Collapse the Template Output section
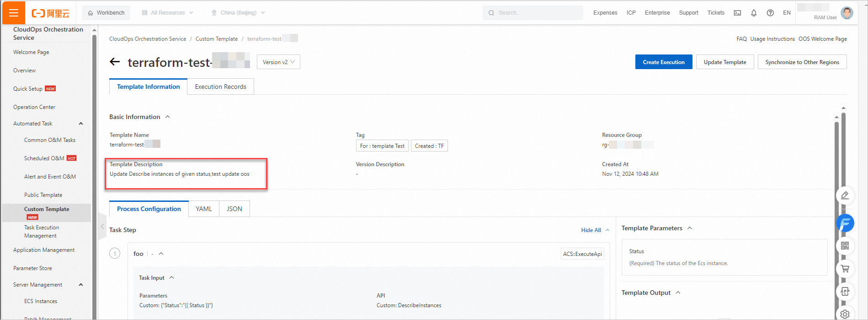Viewport: 868px width, 320px height. click(678, 293)
